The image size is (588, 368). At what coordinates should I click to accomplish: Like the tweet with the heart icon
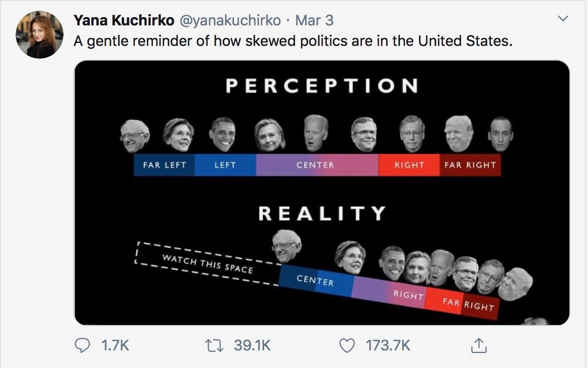point(347,346)
